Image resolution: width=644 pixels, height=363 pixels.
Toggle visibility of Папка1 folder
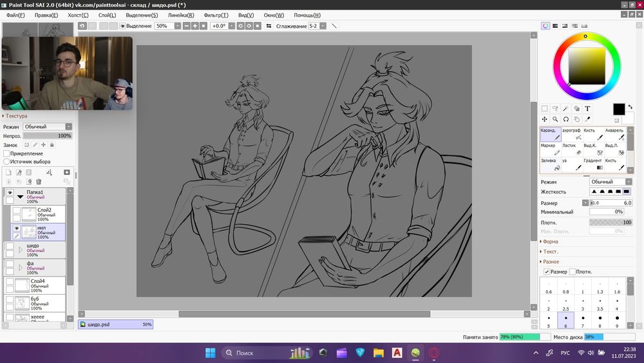coord(10,192)
